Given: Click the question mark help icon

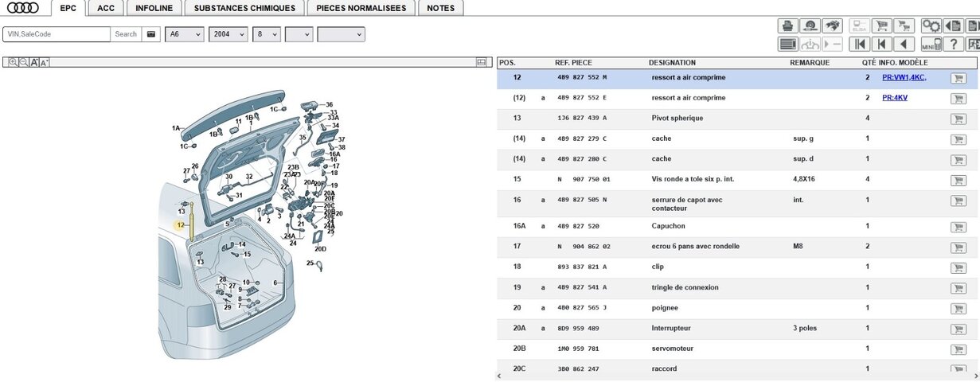Looking at the screenshot, I should (x=953, y=44).
